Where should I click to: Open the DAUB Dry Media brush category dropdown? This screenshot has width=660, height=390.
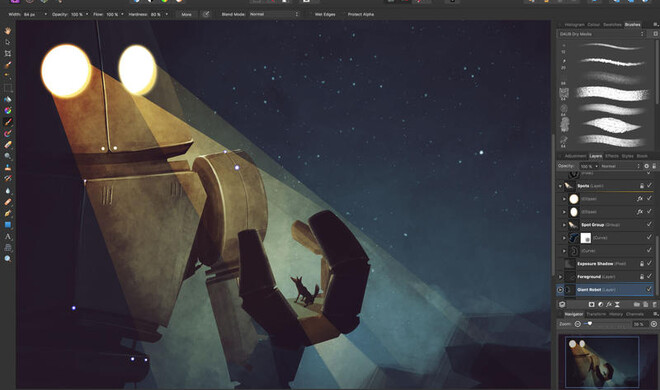click(x=602, y=34)
